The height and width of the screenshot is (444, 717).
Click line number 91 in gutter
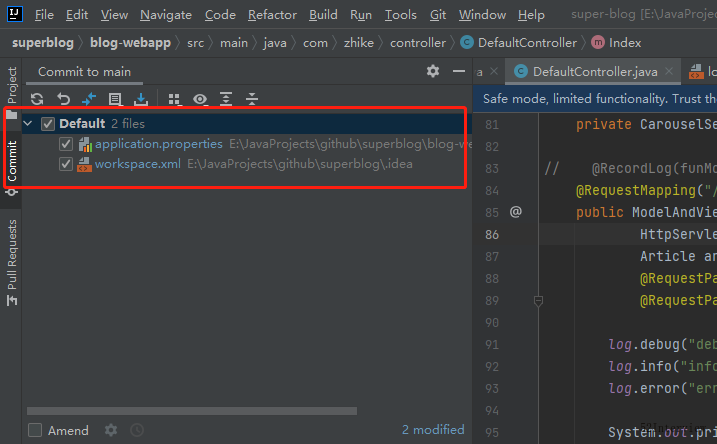[x=492, y=344]
